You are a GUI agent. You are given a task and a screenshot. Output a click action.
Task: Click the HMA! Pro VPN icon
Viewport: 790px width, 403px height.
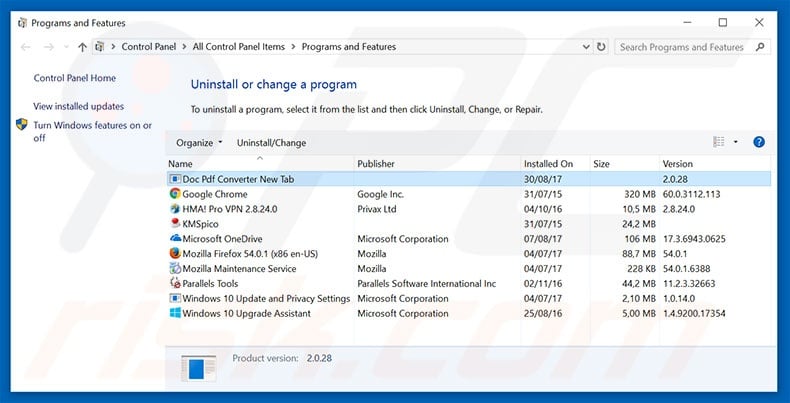pos(175,209)
